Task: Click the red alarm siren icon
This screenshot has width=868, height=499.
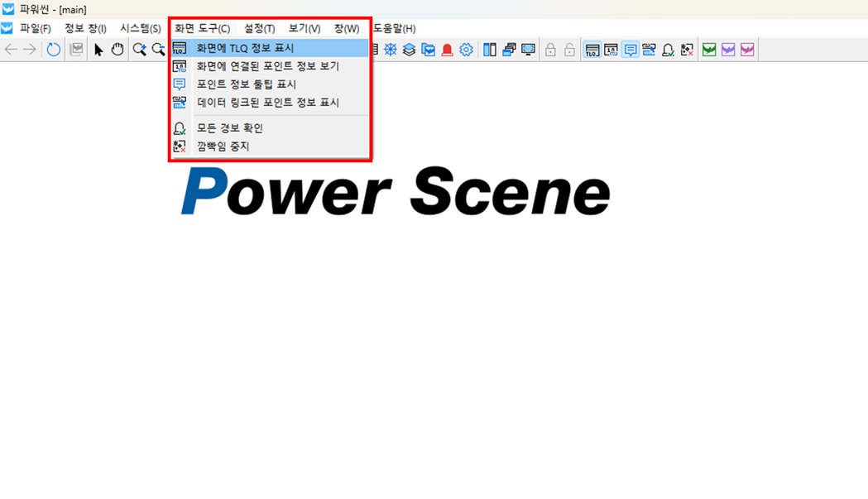Action: tap(447, 50)
